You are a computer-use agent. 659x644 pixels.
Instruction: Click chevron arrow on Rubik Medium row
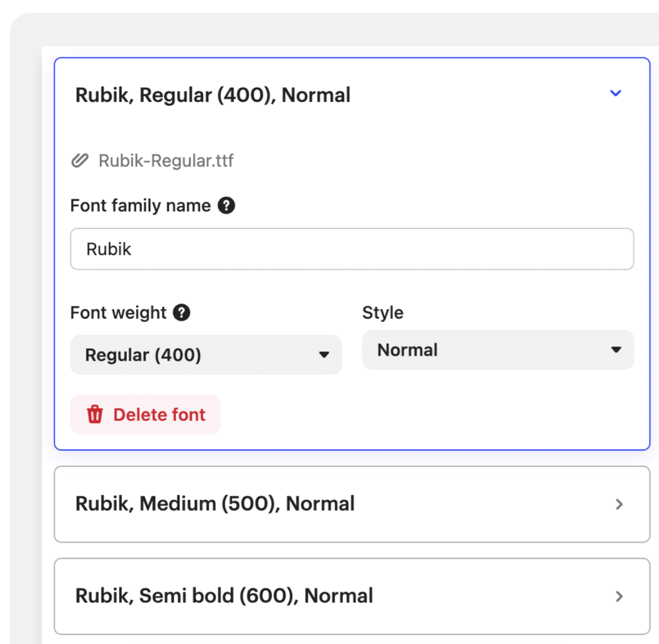coord(619,504)
